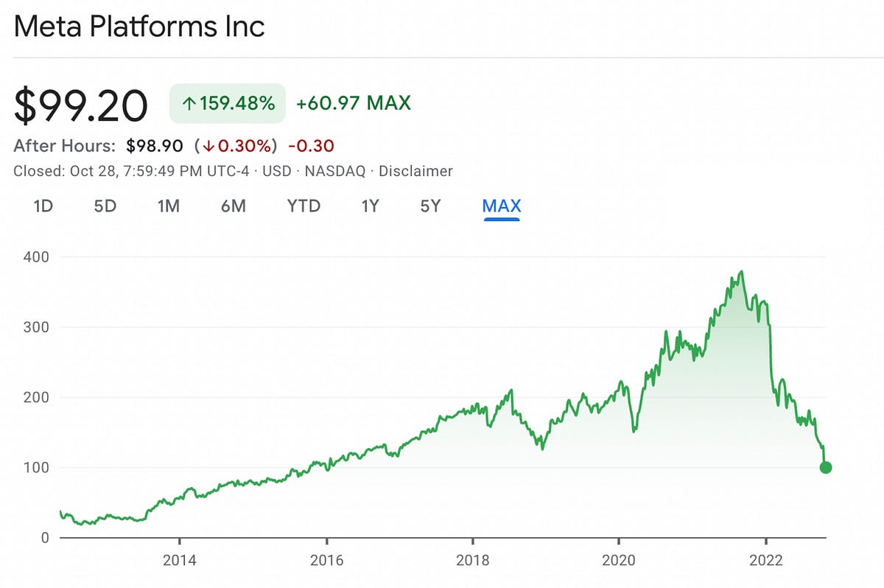Show the YTD performance chart

click(303, 206)
